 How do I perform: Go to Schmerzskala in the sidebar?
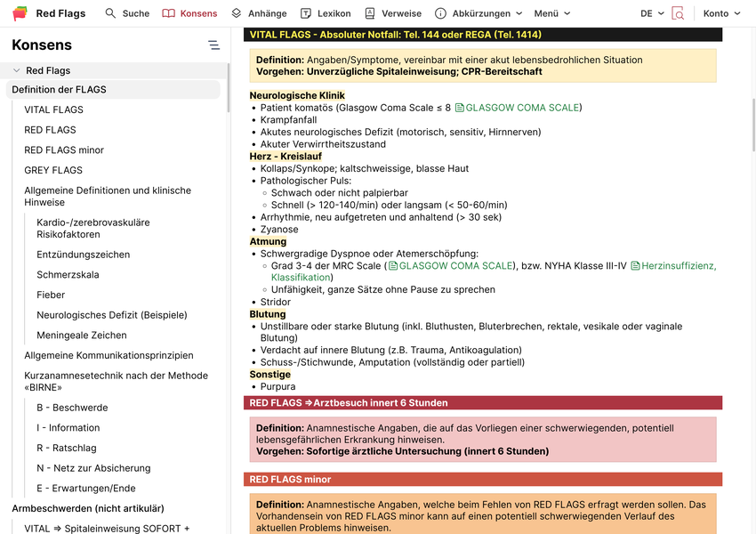tap(68, 275)
